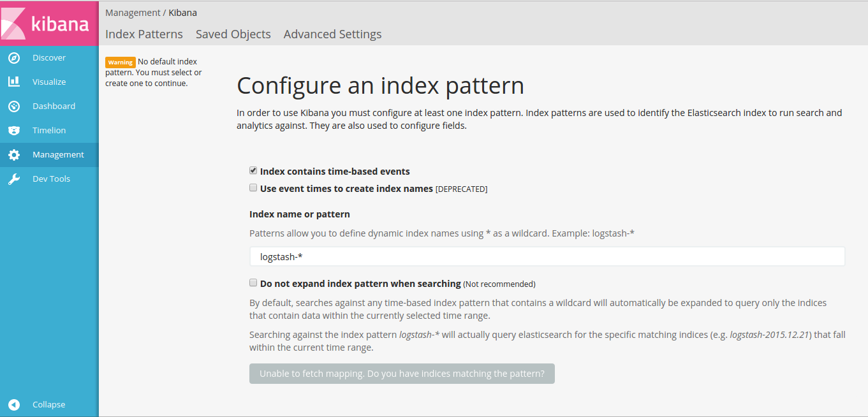868x417 pixels.
Task: Click the Visualize bar chart icon
Action: 14,82
